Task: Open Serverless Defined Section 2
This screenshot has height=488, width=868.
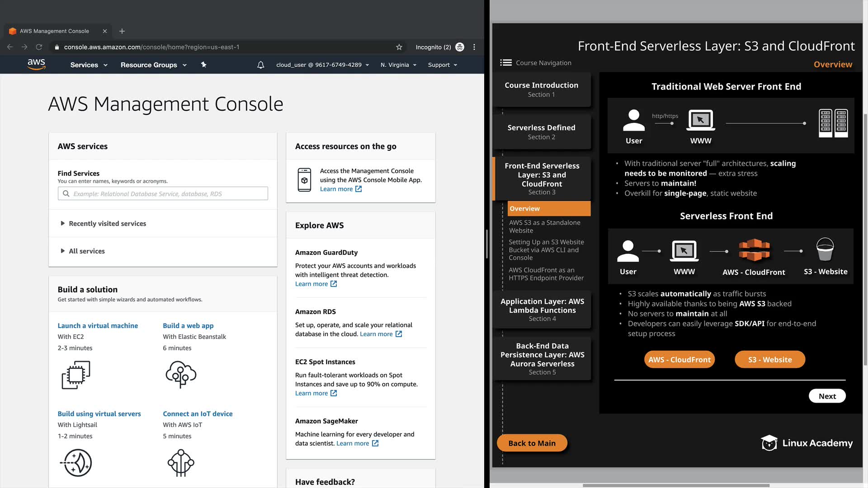Action: click(x=541, y=131)
